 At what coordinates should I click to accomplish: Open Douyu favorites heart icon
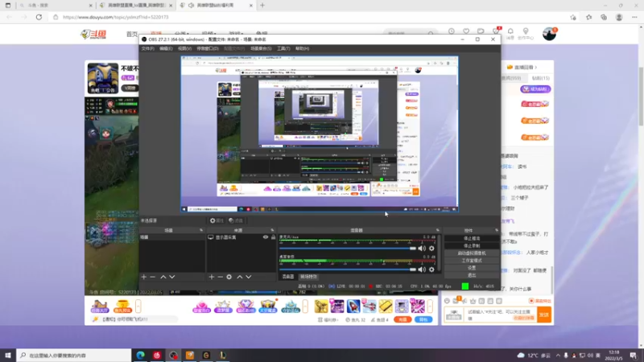pyautogui.click(x=466, y=31)
